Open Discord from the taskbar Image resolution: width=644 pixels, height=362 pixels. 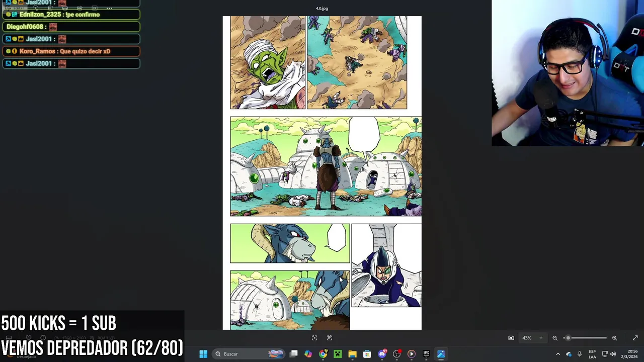(x=382, y=354)
